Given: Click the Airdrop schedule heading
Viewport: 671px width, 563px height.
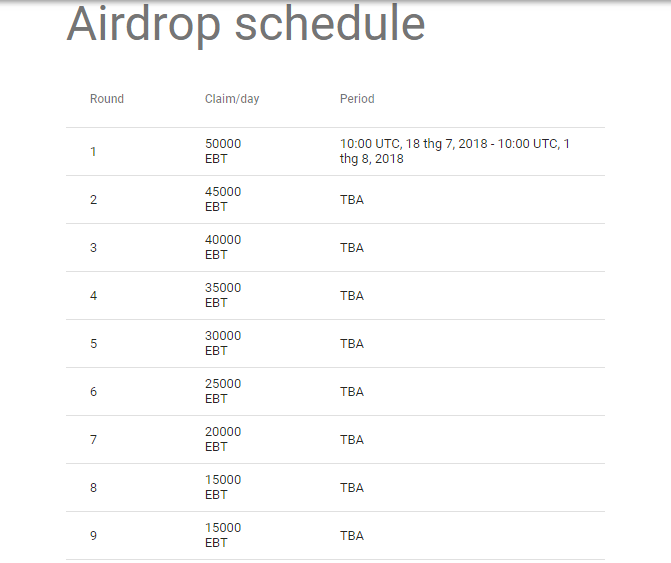Looking at the screenshot, I should 246,25.
